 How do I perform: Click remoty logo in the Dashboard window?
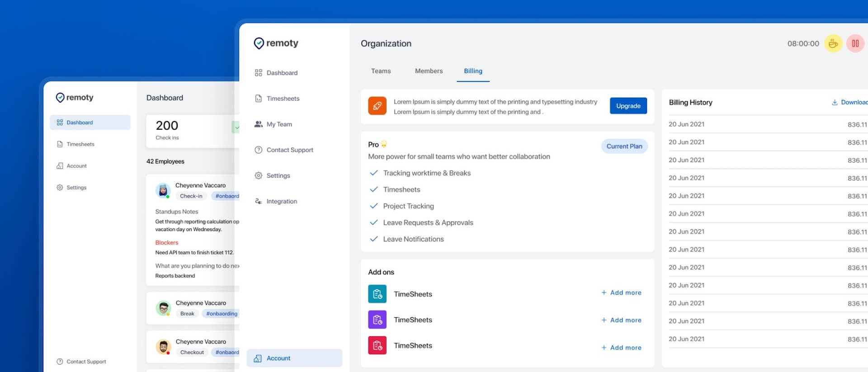click(75, 97)
